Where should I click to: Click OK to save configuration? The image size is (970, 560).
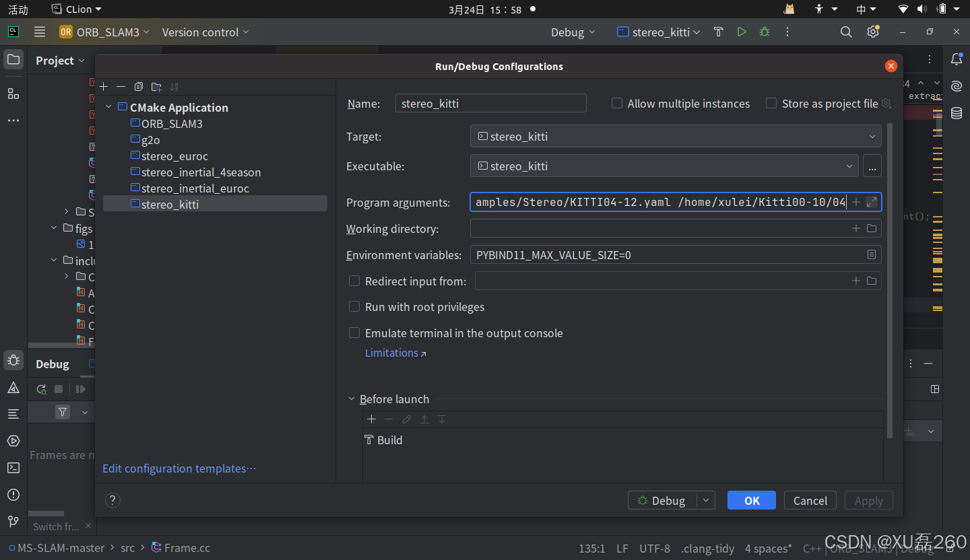(x=752, y=500)
